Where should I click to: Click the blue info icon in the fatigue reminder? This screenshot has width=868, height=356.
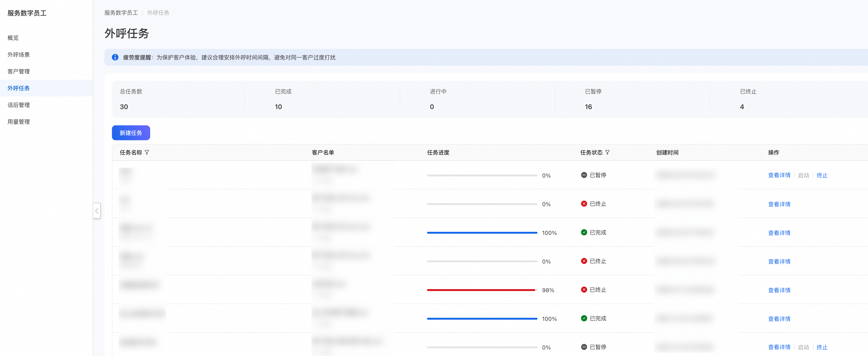pyautogui.click(x=115, y=57)
